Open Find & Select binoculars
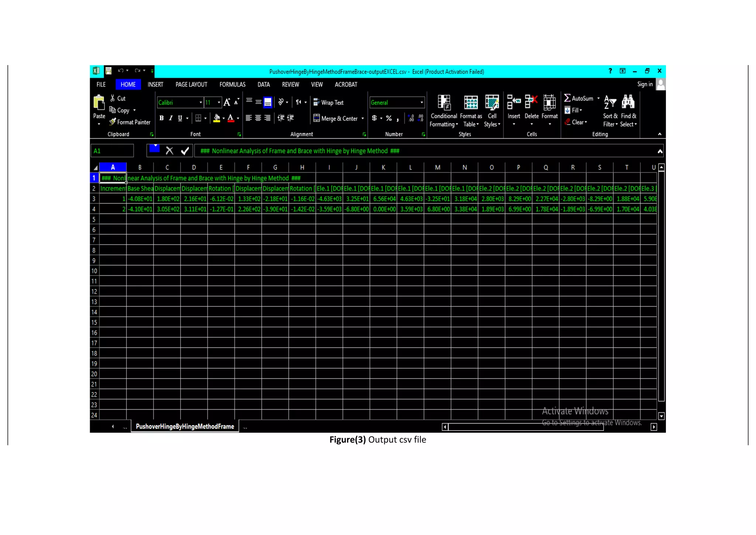 coord(628,111)
